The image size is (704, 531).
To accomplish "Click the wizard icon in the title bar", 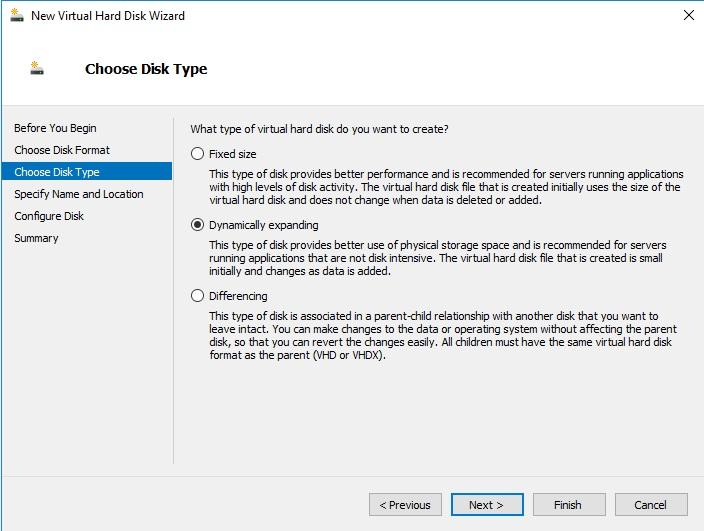I will [x=15, y=15].
